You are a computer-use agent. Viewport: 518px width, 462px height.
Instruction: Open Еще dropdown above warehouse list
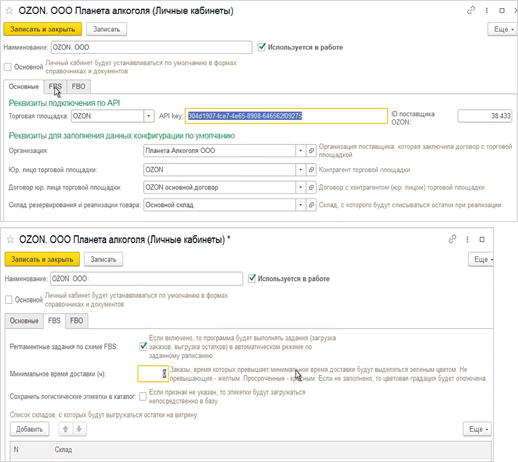(478, 429)
